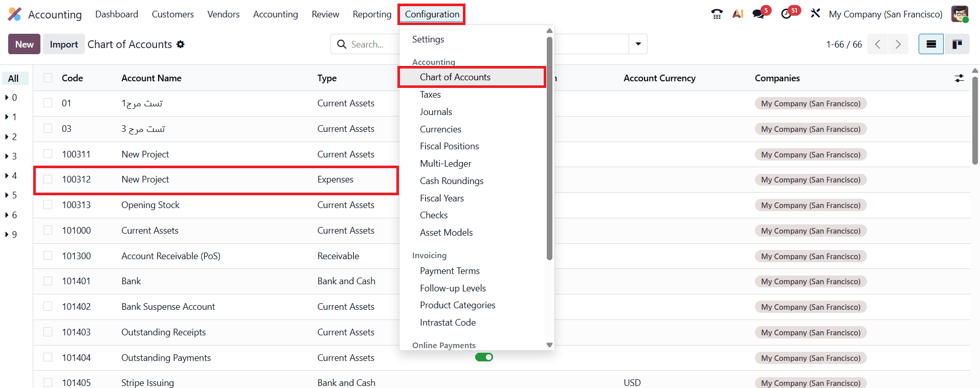Click inside the Search field
Screen dimensions: 980x388
click(x=378, y=44)
